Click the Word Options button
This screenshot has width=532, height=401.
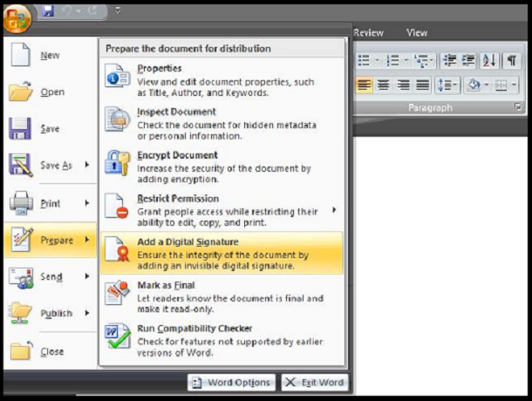(x=231, y=382)
